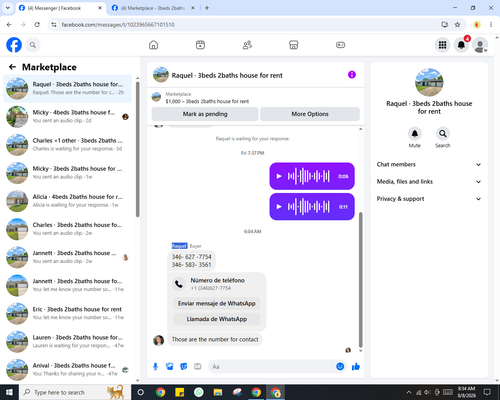Record a voice clip with microphone icon
The image size is (500, 400).
coord(155,367)
